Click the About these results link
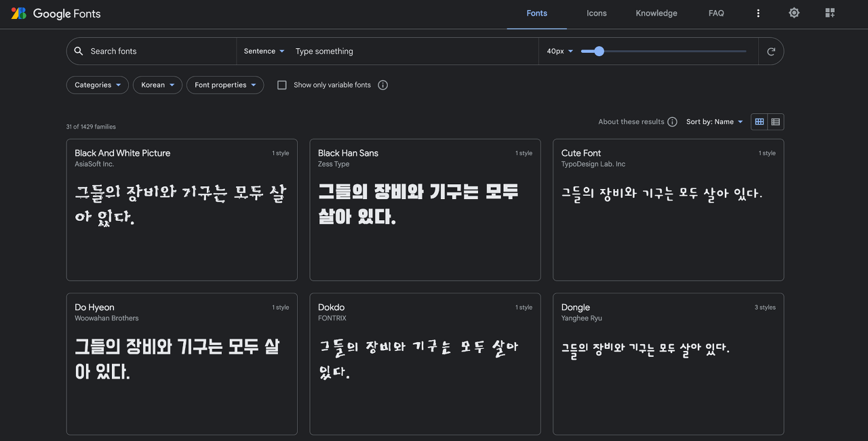Image resolution: width=868 pixels, height=441 pixels. pos(631,122)
